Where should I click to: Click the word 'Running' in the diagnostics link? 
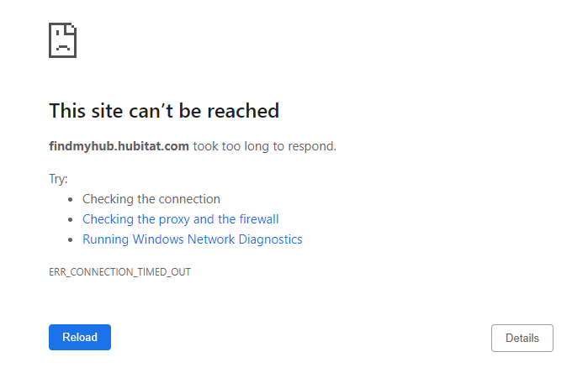click(105, 239)
